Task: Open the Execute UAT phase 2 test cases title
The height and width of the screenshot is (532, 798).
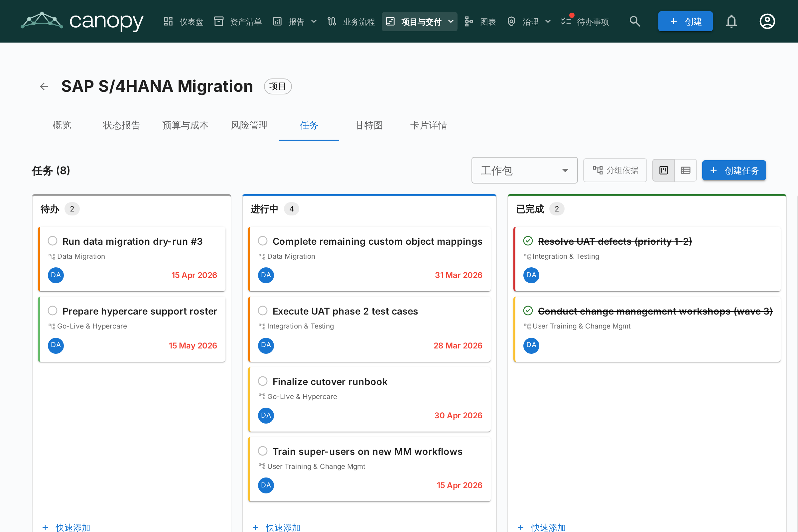Action: [345, 311]
